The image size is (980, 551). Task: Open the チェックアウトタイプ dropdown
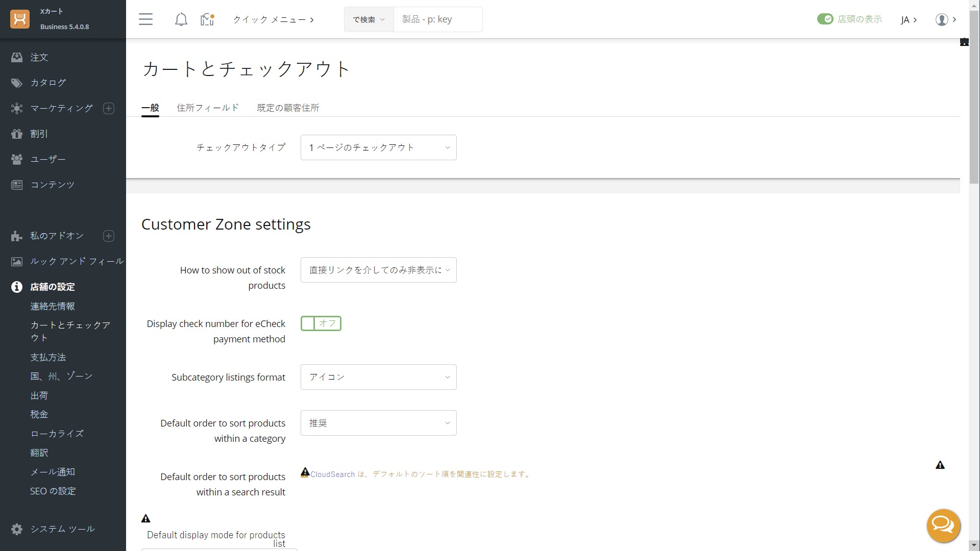coord(378,147)
